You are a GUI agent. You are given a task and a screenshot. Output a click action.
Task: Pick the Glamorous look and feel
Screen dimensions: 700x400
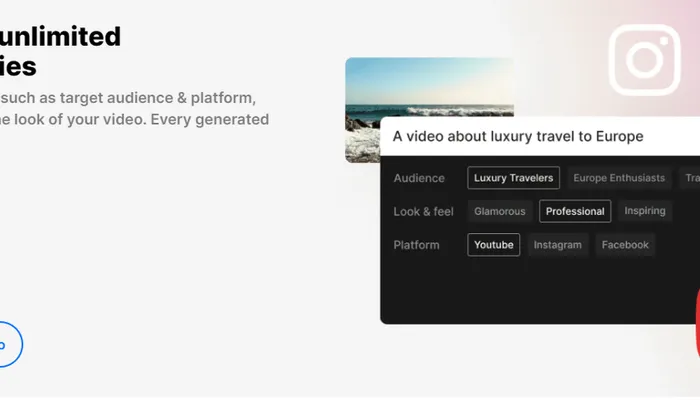pyautogui.click(x=499, y=211)
